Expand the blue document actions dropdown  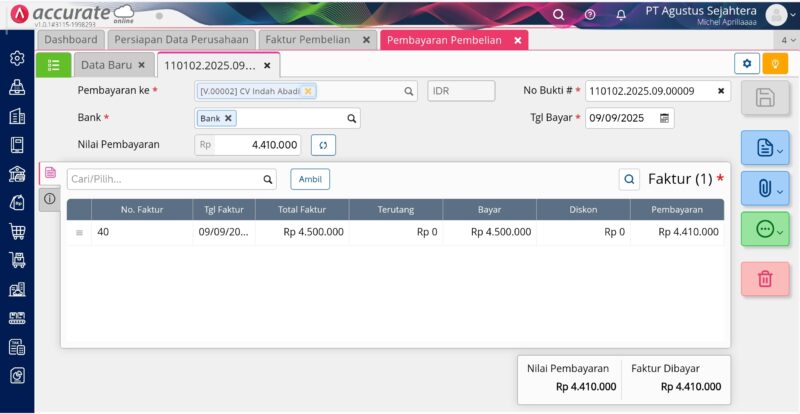[x=765, y=149]
